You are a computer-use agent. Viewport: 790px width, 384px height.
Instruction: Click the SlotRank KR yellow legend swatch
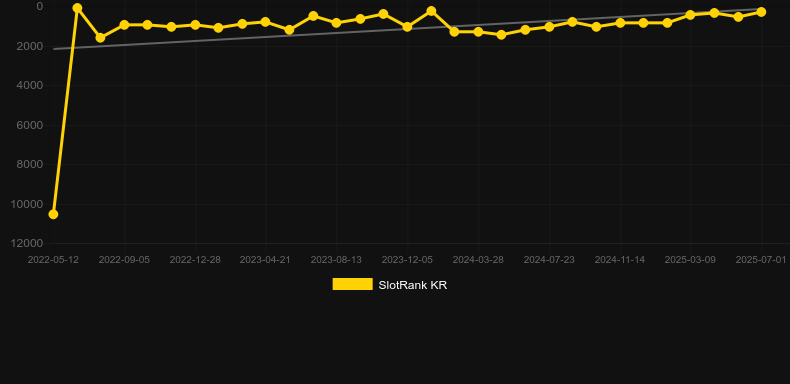click(352, 284)
